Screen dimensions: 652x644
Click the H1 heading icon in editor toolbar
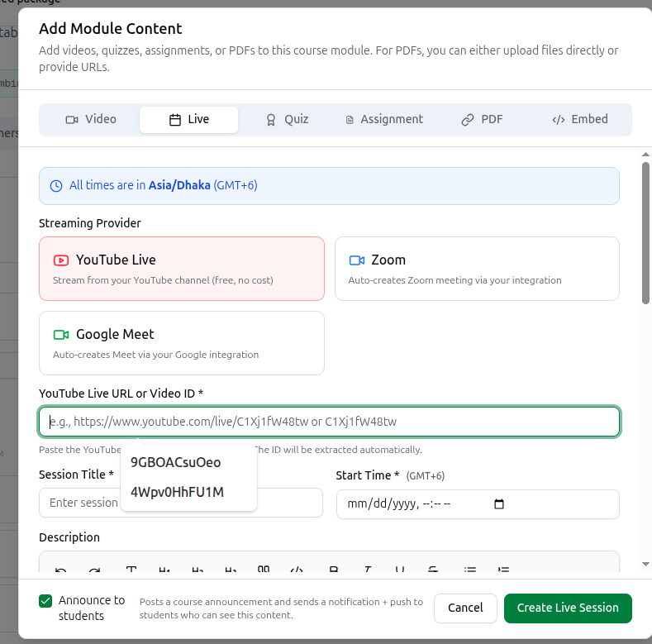point(164,569)
